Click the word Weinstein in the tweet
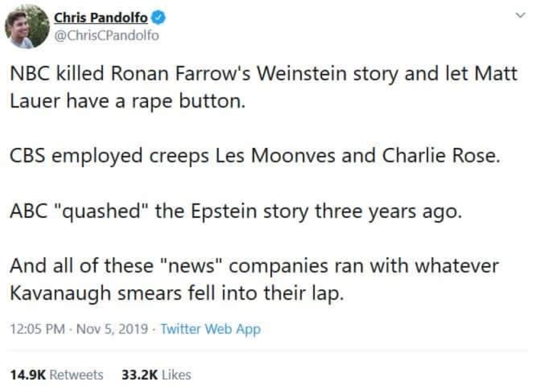Image resolution: width=535 pixels, height=392 pixels. (301, 73)
